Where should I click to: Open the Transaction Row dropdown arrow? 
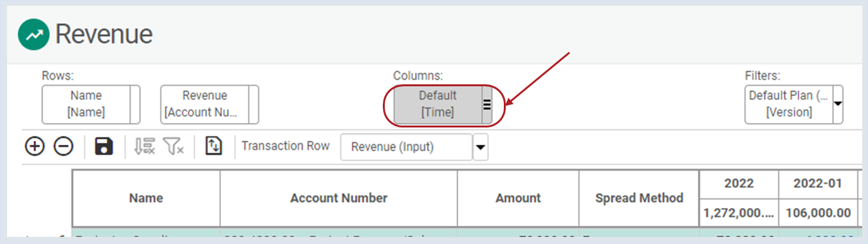(481, 147)
